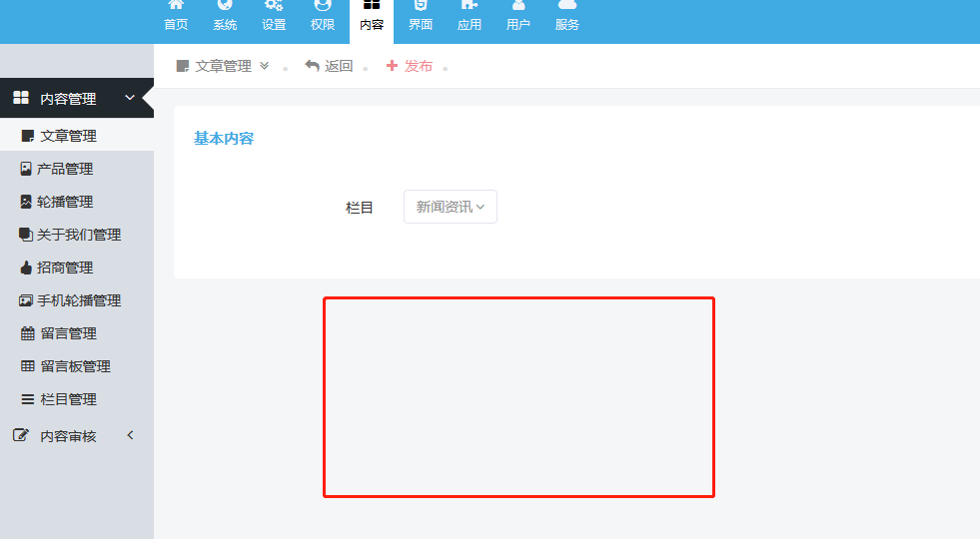Open the 首页 home tab
The width and height of the screenshot is (980, 539).
click(x=176, y=18)
